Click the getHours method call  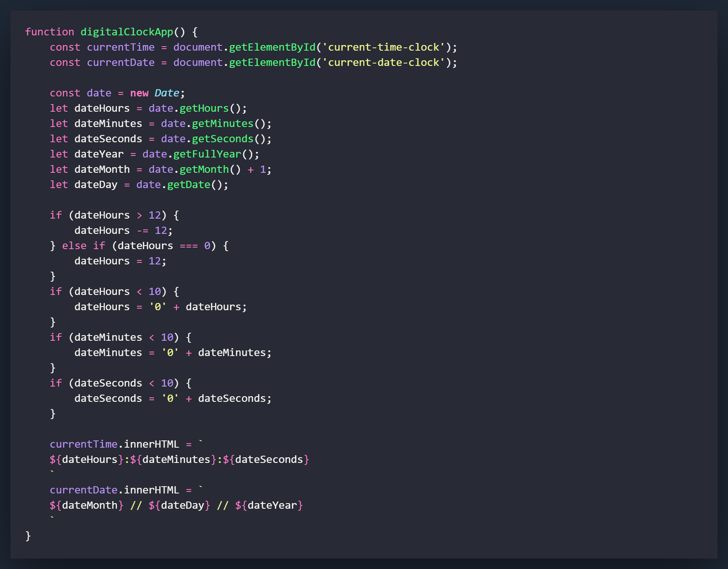point(204,108)
